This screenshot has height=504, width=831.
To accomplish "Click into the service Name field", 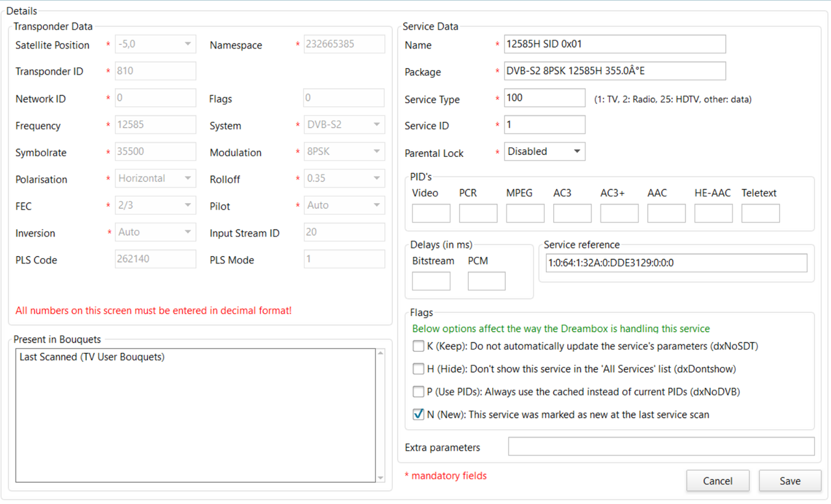I will point(615,44).
